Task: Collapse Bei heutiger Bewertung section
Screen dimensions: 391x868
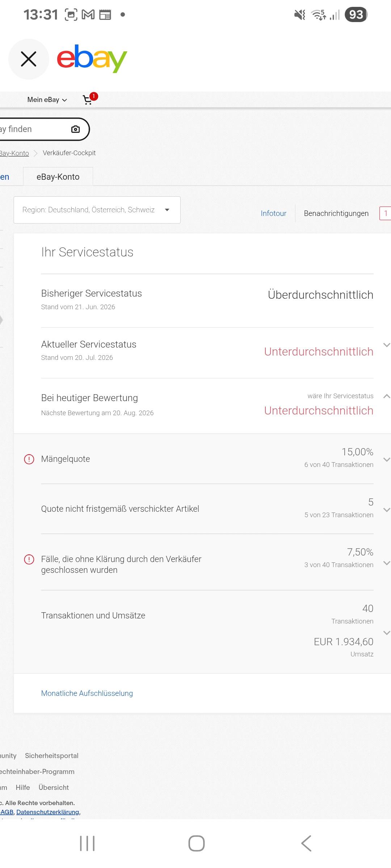Action: tap(386, 396)
